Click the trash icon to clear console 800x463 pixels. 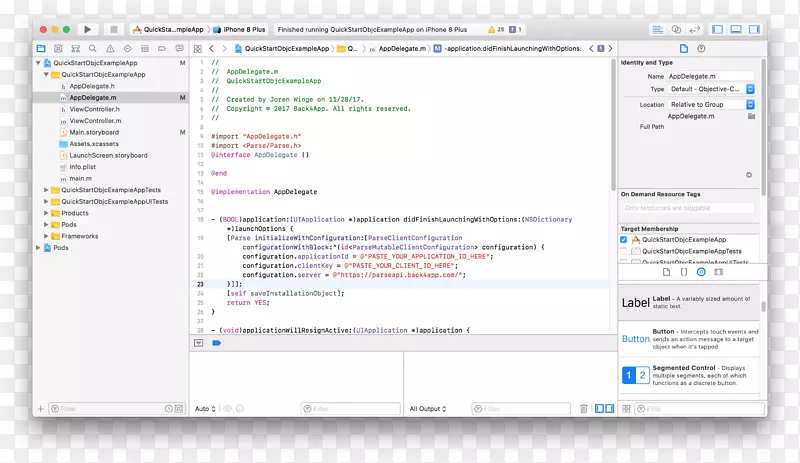point(584,409)
